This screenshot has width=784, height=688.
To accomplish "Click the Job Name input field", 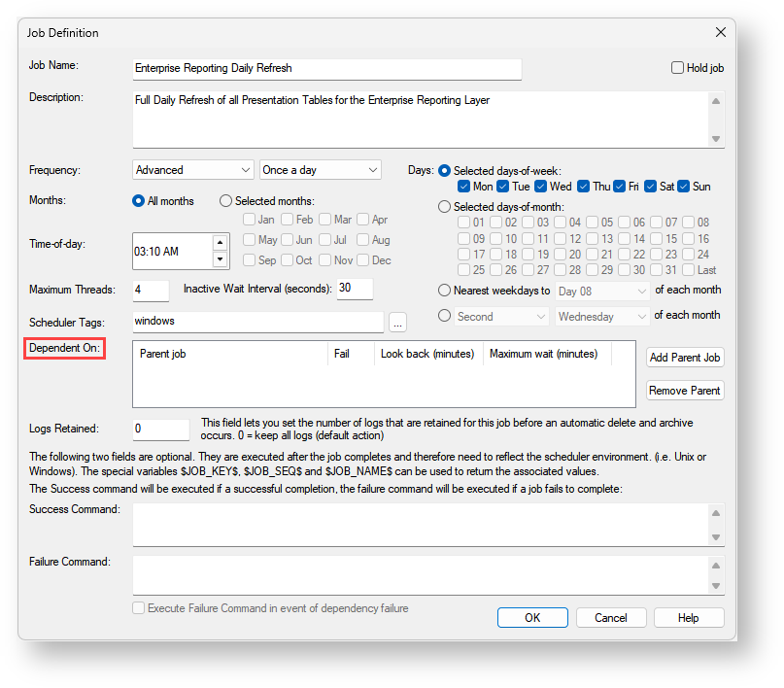I will (327, 68).
